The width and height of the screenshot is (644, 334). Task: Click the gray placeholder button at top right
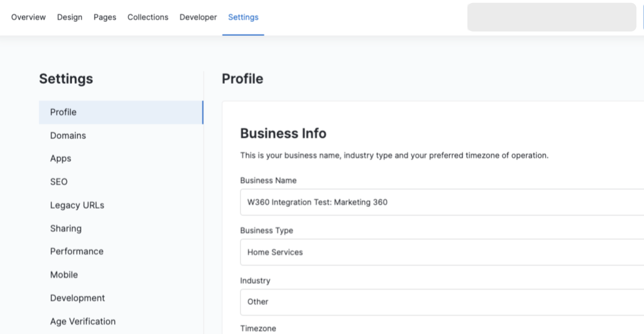(x=551, y=17)
